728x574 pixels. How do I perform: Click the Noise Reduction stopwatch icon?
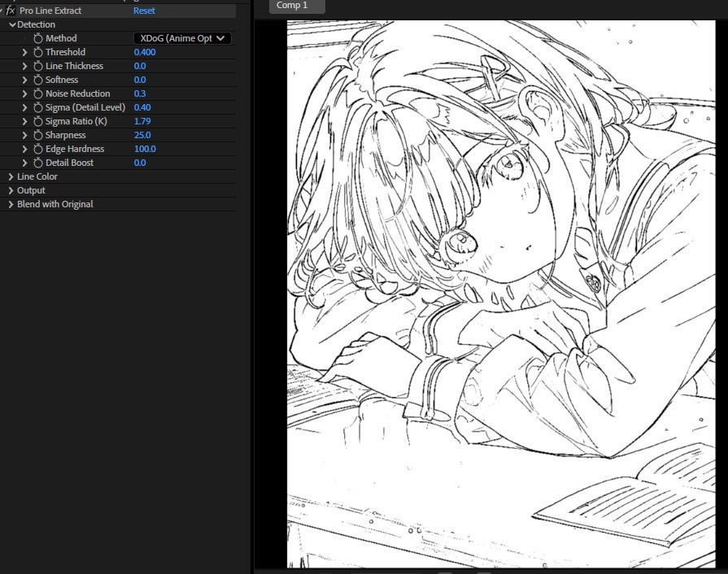pos(38,93)
